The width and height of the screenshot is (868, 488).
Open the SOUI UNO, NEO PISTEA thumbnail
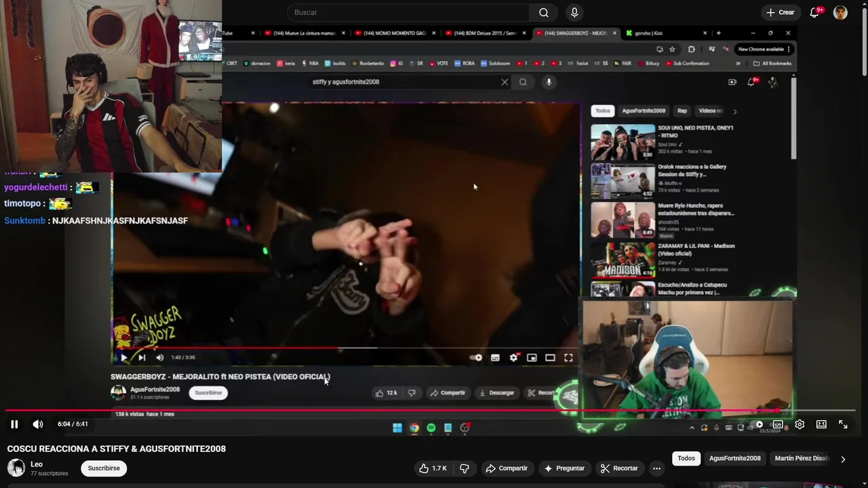pos(623,142)
